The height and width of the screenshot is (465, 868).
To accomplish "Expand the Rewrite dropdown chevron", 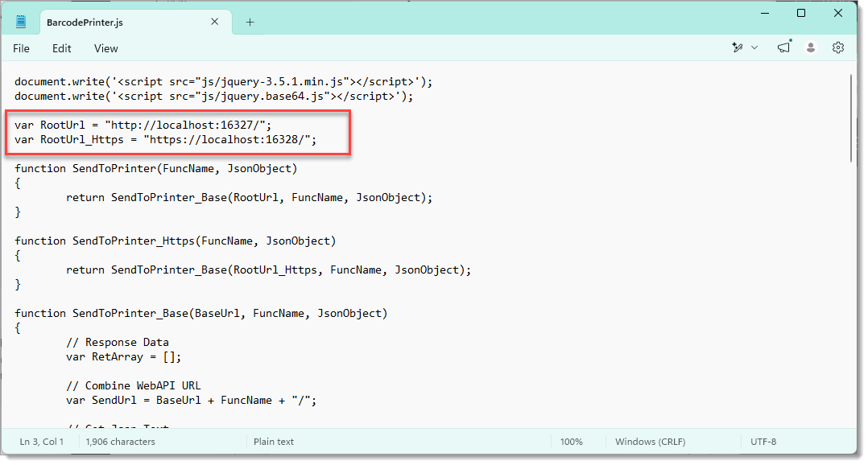I will pos(754,47).
